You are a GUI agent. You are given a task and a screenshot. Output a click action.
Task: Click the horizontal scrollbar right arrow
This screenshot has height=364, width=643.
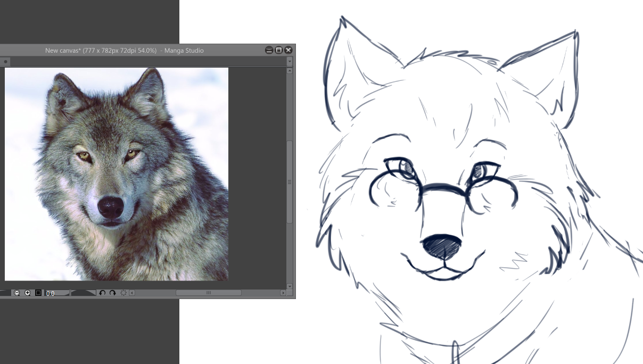pyautogui.click(x=283, y=293)
